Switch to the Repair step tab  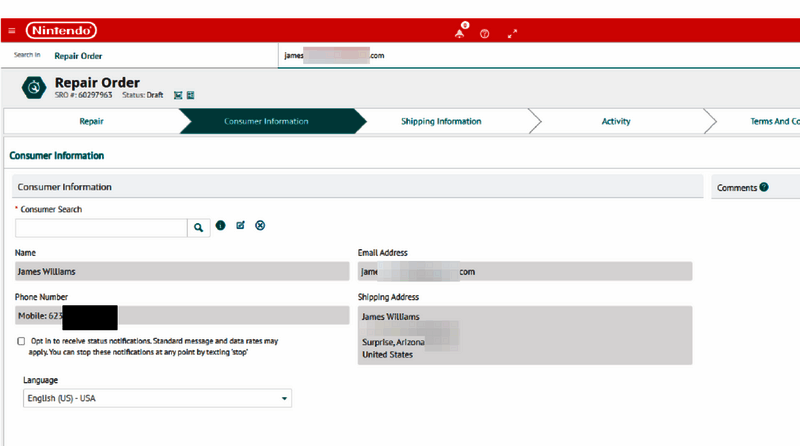pyautogui.click(x=91, y=121)
